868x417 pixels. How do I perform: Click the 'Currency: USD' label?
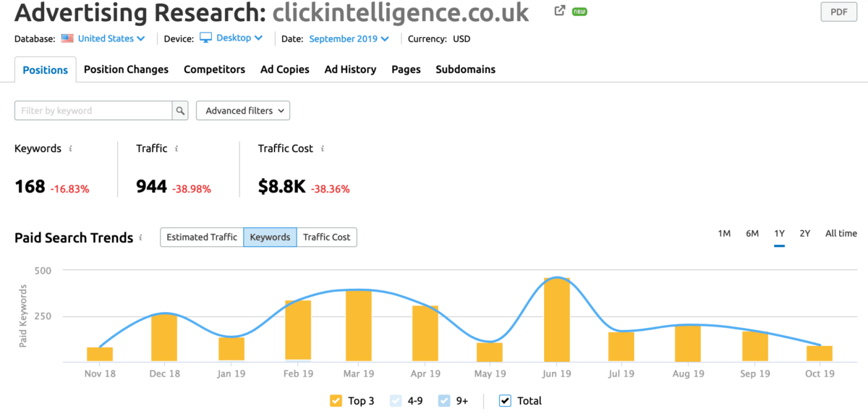pyautogui.click(x=439, y=38)
